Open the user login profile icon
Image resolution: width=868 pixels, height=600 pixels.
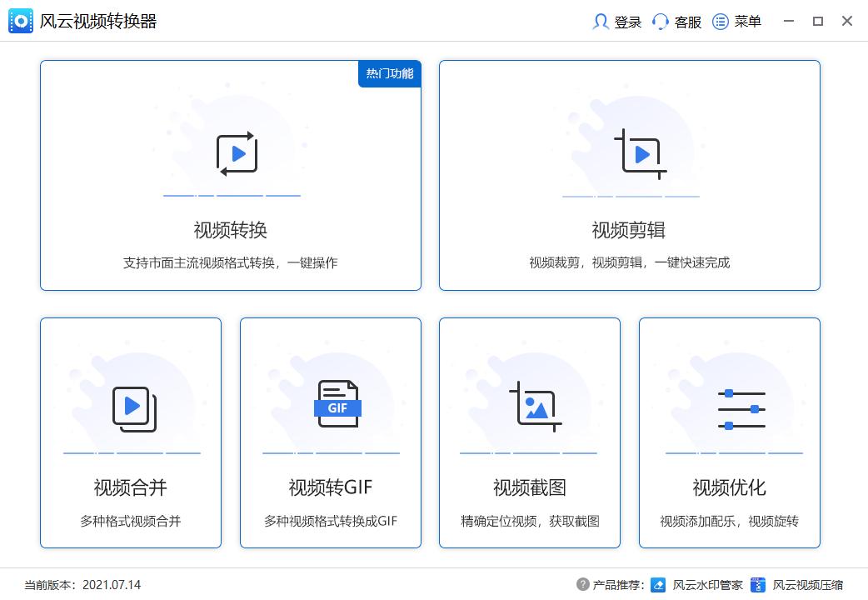[601, 22]
